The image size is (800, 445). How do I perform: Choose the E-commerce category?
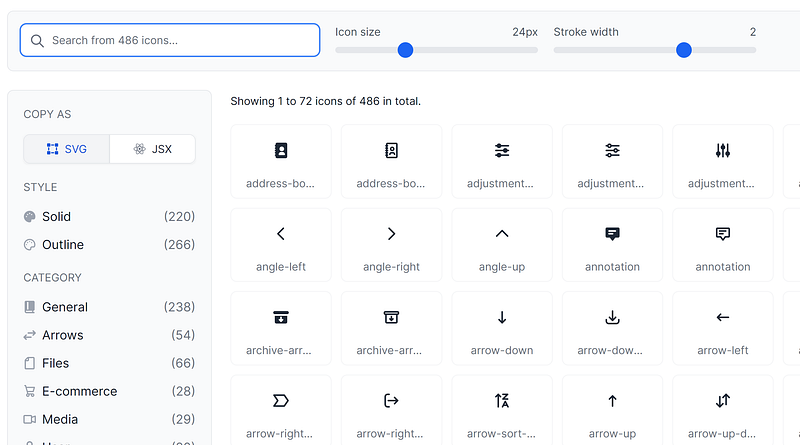point(79,391)
